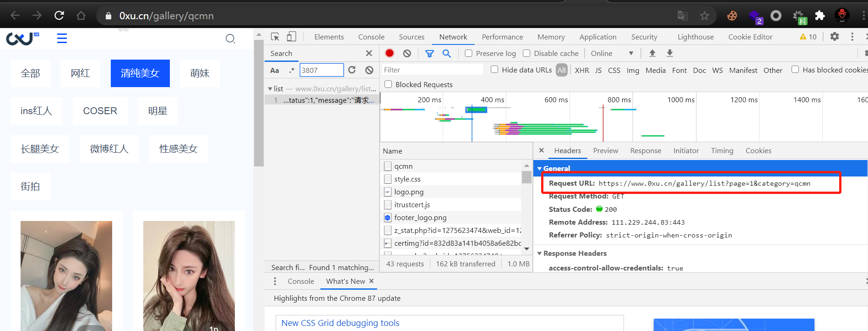868x331 pixels.
Task: Select the 网红 category button
Action: [x=80, y=73]
